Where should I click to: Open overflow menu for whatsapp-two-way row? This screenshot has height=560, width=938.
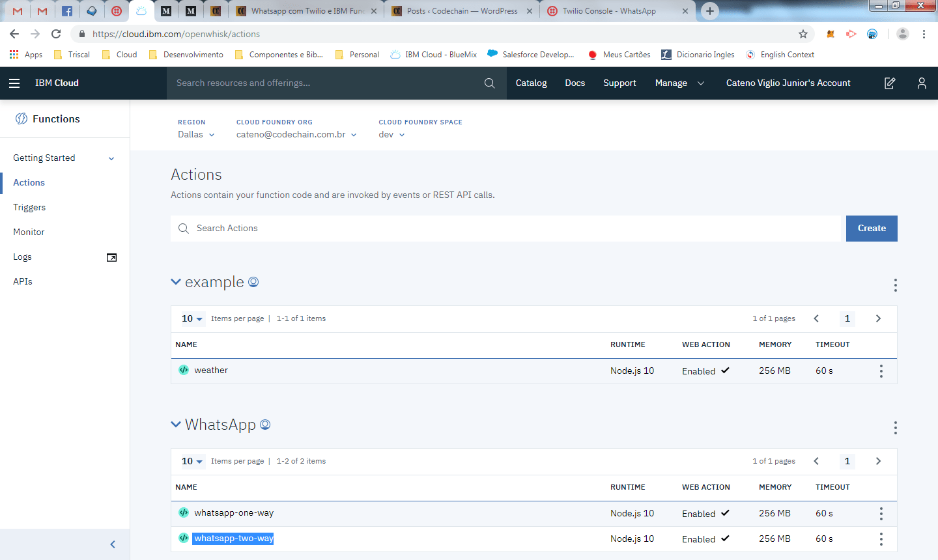tap(881, 539)
